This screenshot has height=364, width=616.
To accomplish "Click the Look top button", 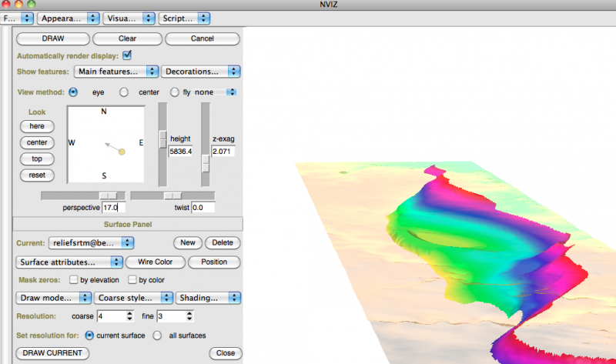I will coord(37,159).
